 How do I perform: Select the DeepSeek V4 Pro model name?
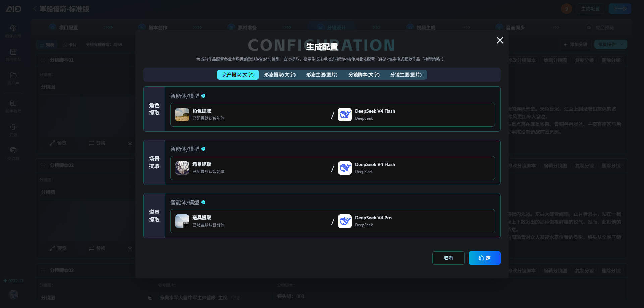tap(373, 218)
